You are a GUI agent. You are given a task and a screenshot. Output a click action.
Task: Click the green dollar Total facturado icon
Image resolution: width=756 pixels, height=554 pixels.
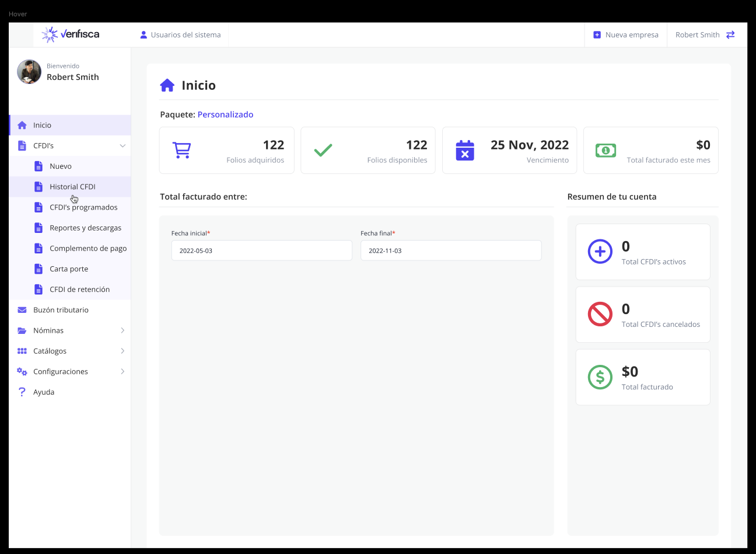coord(600,377)
